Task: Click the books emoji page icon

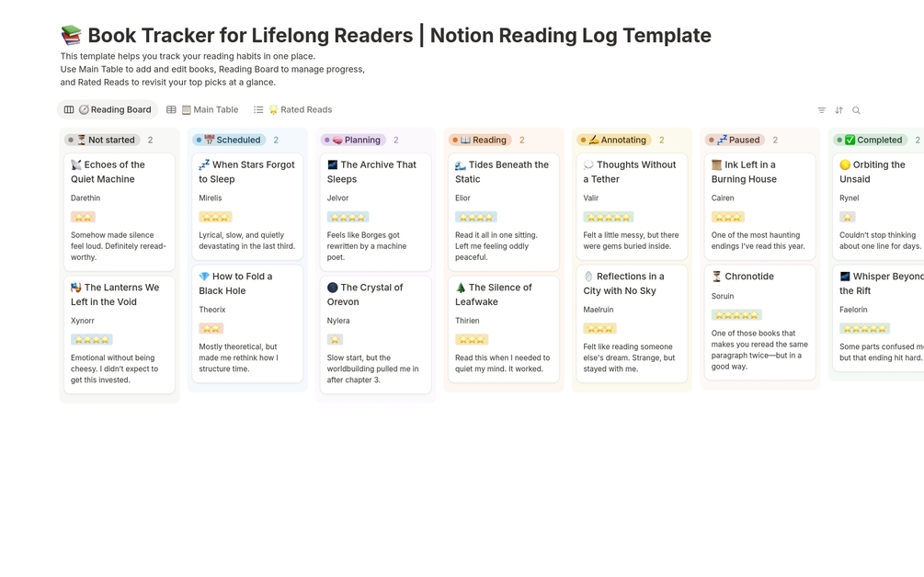Action: tap(71, 36)
